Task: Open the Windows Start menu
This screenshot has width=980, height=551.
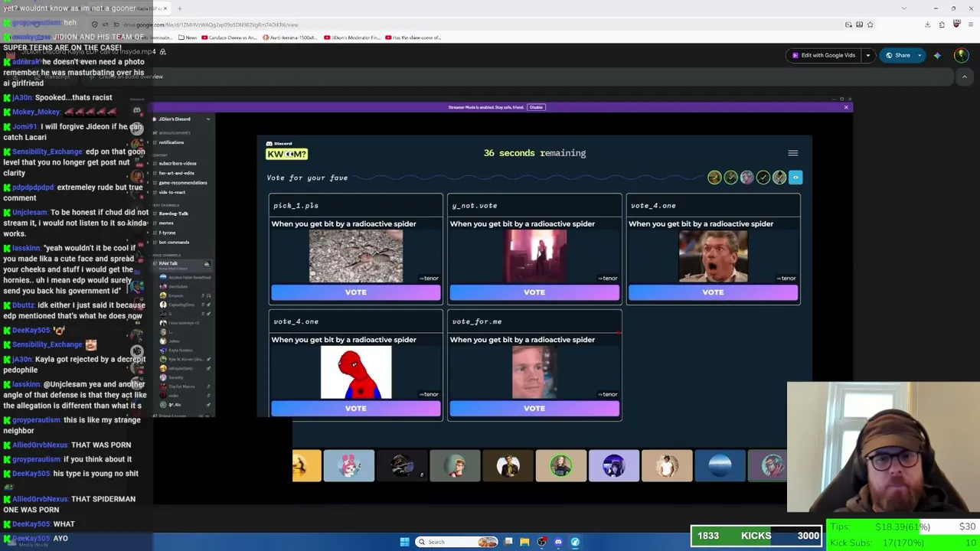Action: click(404, 543)
